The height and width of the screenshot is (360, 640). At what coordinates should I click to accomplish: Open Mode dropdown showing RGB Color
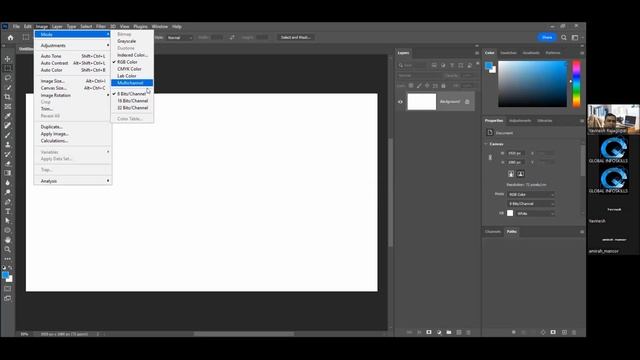point(531,195)
